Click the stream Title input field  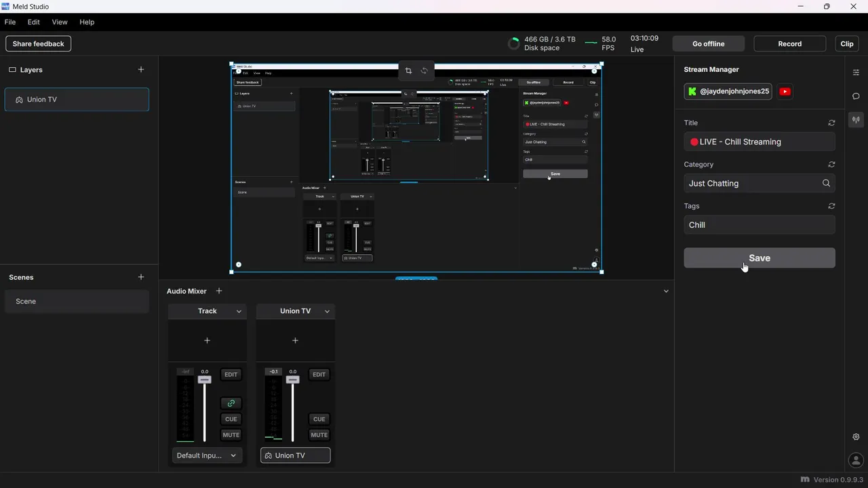pyautogui.click(x=759, y=142)
